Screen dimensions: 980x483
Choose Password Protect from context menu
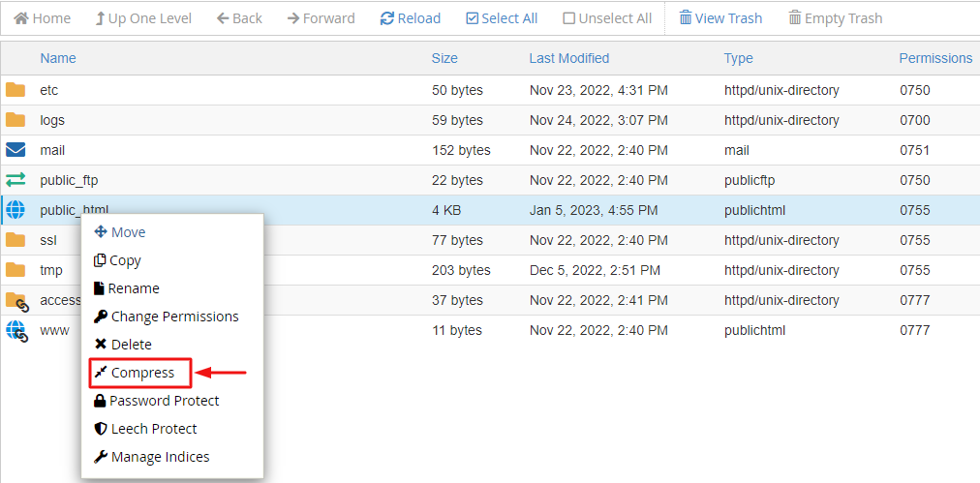coord(156,401)
